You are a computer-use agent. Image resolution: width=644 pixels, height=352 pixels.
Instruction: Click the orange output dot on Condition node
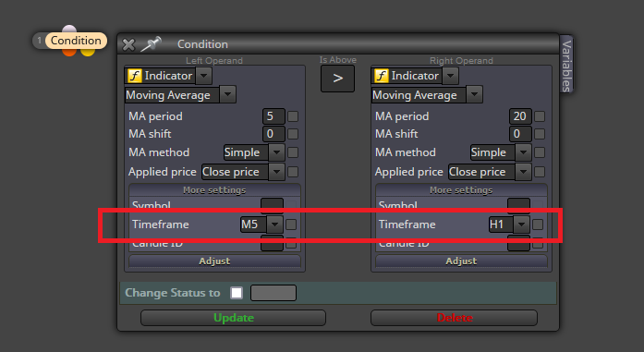tap(70, 52)
